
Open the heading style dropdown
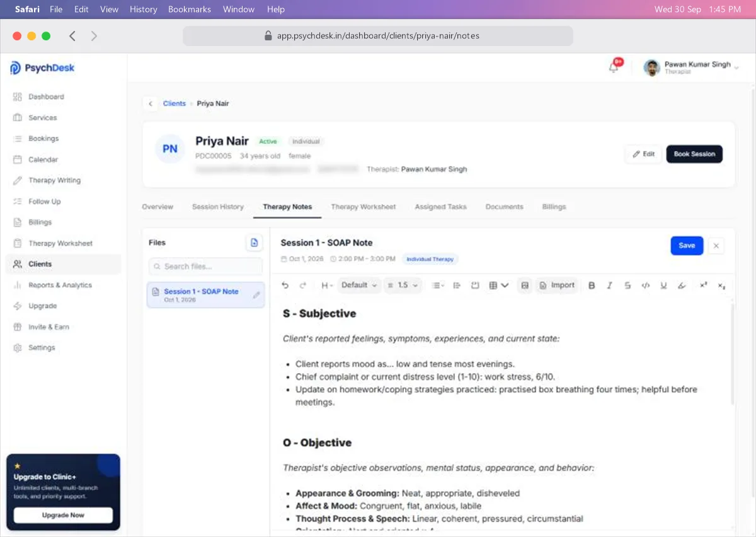pyautogui.click(x=326, y=286)
